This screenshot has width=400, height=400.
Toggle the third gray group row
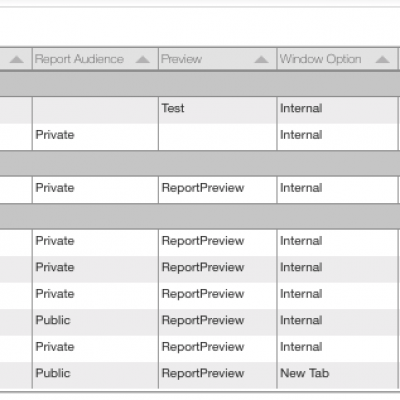[x=200, y=216]
